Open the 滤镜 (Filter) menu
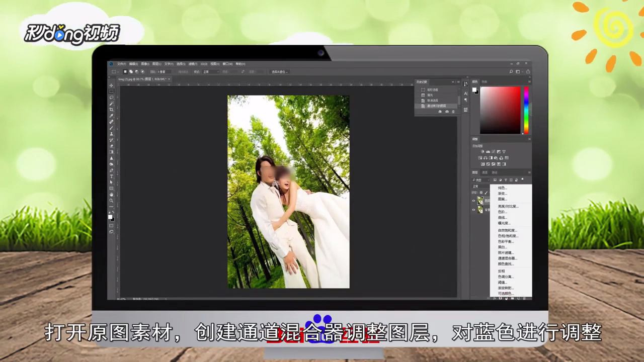This screenshot has width=644, height=362. (193, 64)
